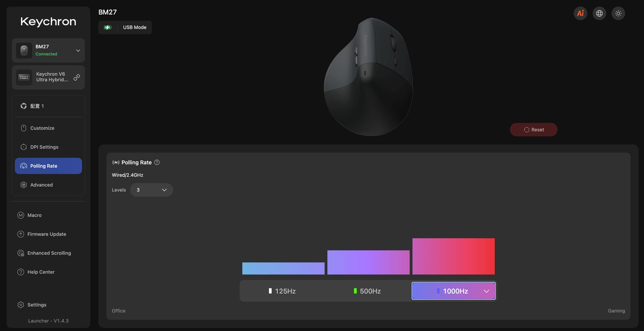The image size is (644, 331).
Task: Click the red 1000Hz level bar
Action: [454, 257]
